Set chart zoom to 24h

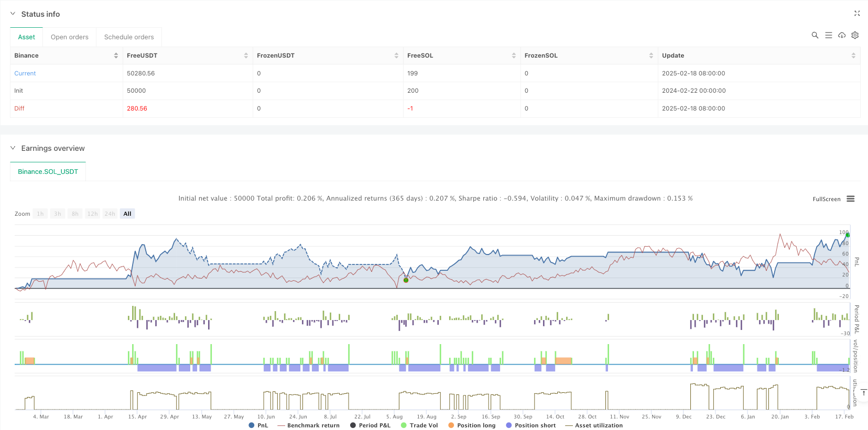(x=110, y=214)
